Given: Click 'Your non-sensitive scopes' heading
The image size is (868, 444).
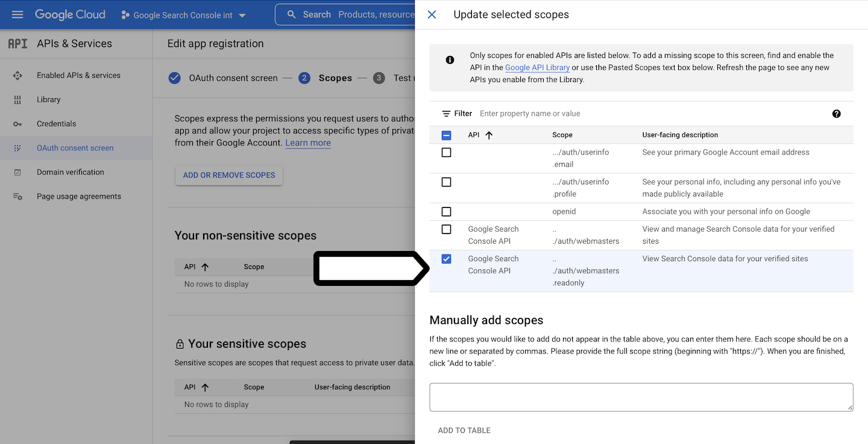Looking at the screenshot, I should point(245,236).
